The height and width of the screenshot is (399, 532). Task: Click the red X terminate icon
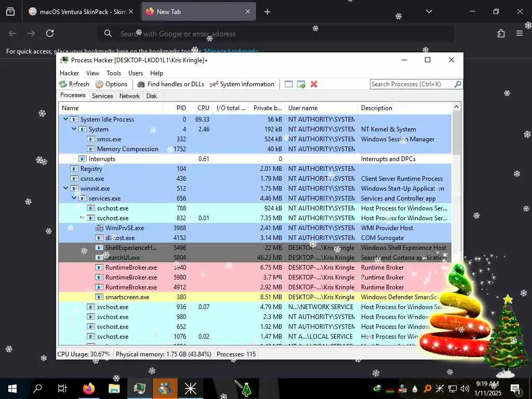pos(314,84)
